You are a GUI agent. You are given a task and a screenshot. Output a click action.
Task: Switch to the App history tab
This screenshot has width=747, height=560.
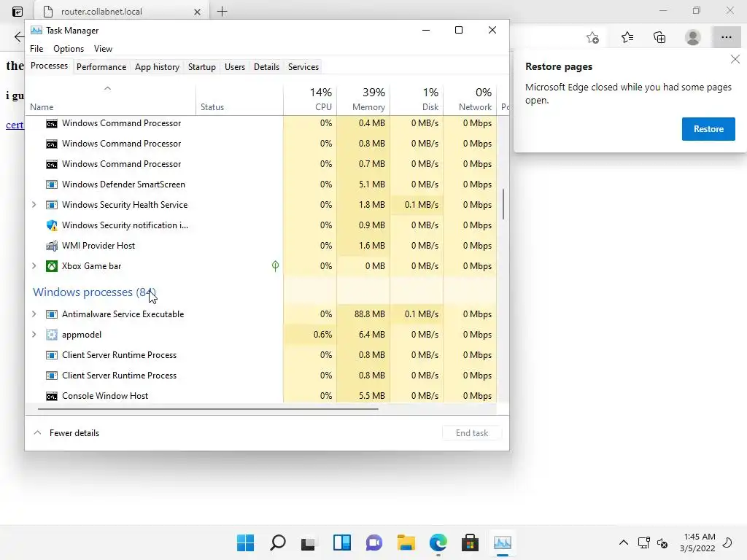[x=158, y=67]
